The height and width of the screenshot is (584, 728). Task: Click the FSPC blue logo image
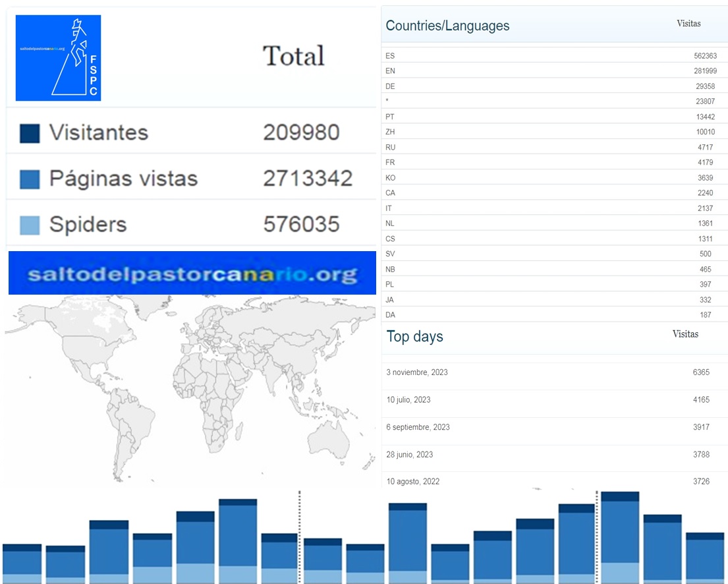pyautogui.click(x=58, y=58)
